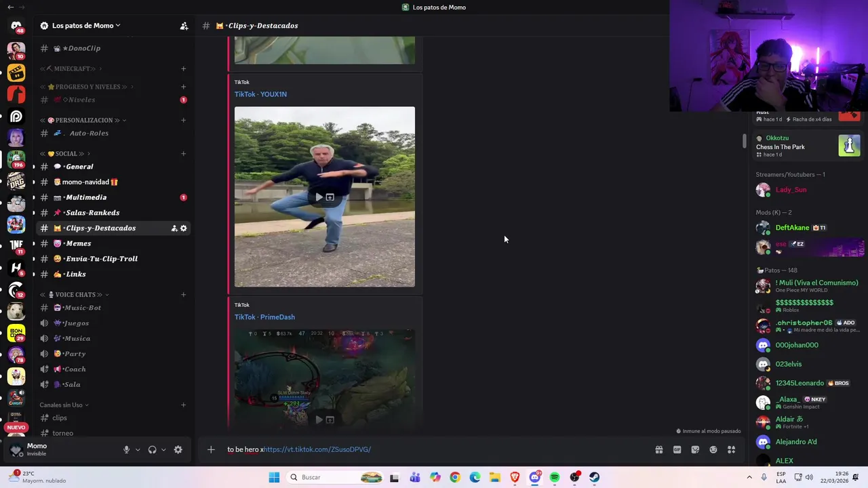This screenshot has height=488, width=868.
Task: Add channel to PERSONALIZACION category
Action: click(x=183, y=120)
